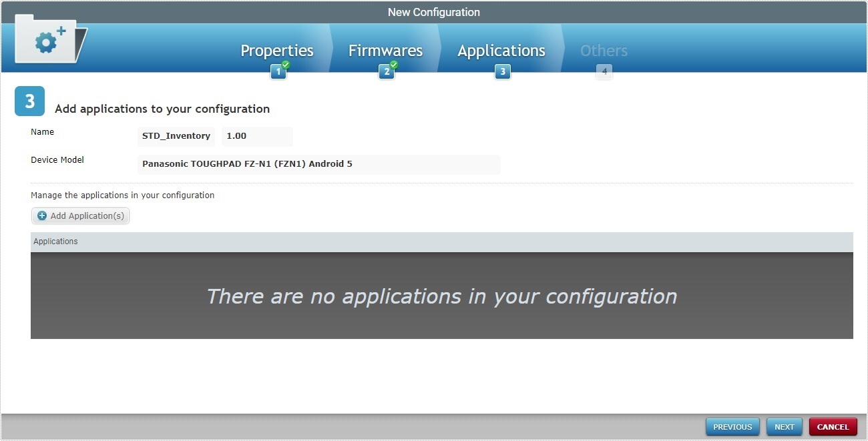Click the blue step 3 square beside the heading
868x441 pixels.
pos(29,101)
